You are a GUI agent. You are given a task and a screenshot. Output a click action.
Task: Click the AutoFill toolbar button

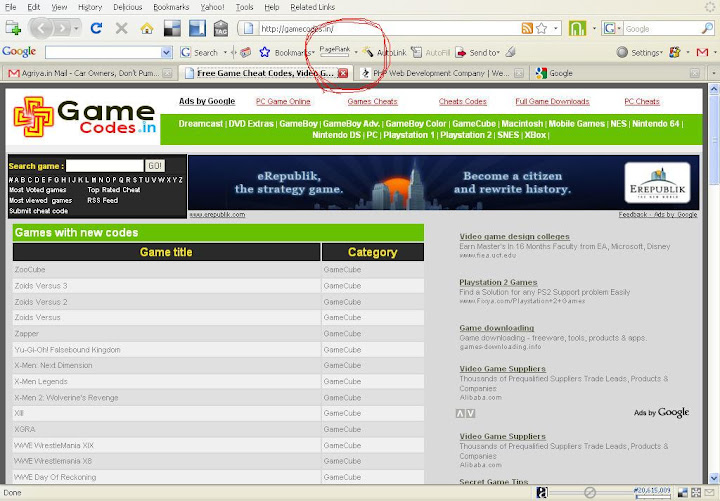click(x=430, y=52)
